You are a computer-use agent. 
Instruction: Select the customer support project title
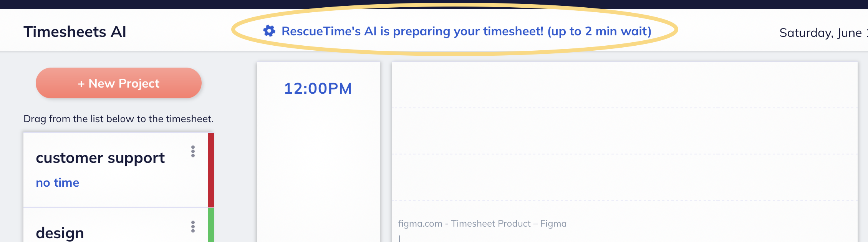pyautogui.click(x=100, y=158)
